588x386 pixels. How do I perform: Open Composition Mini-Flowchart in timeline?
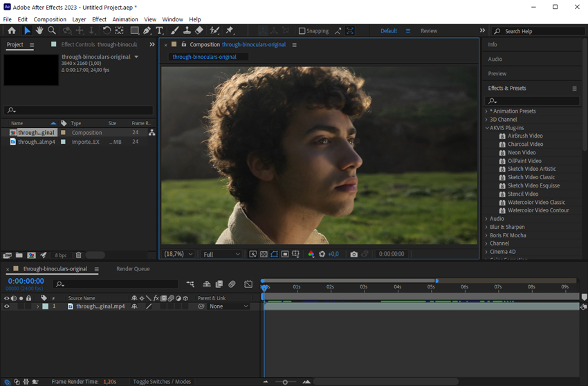point(190,284)
